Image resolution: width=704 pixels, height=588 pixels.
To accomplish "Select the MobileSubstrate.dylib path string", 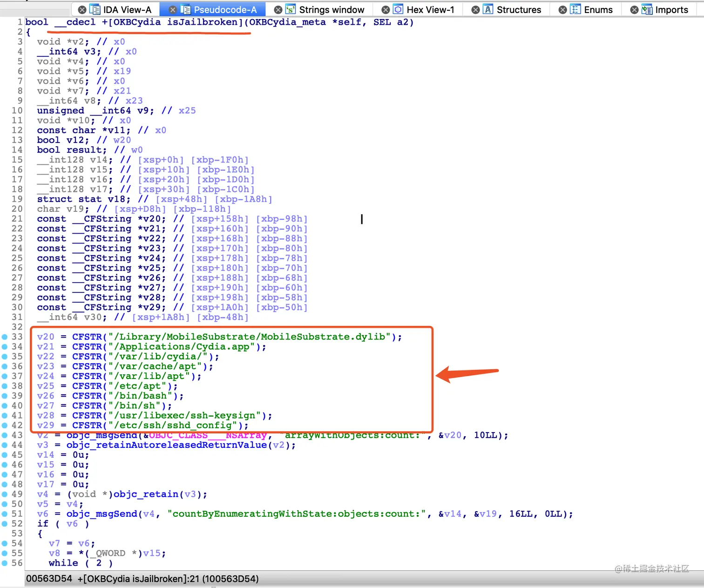I will 250,337.
